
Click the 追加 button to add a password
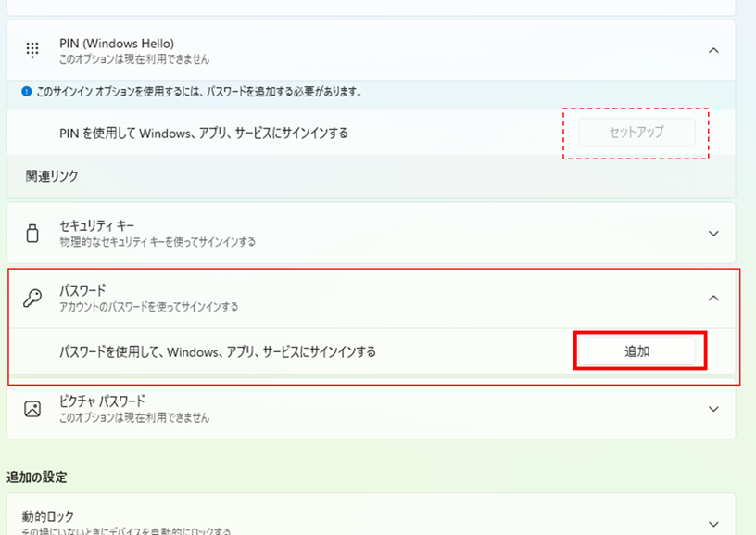pyautogui.click(x=639, y=350)
